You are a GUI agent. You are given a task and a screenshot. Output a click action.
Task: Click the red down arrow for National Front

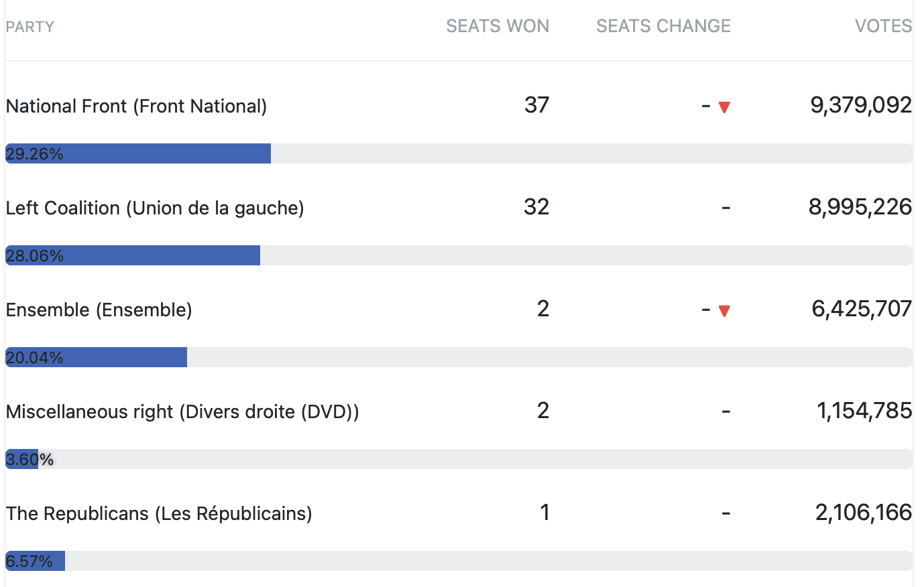click(x=724, y=107)
